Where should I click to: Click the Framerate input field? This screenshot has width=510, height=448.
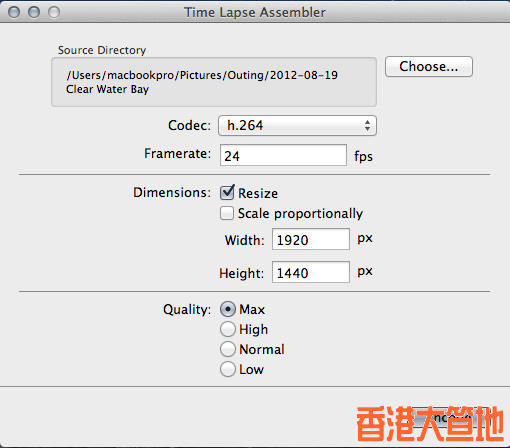pyautogui.click(x=283, y=155)
